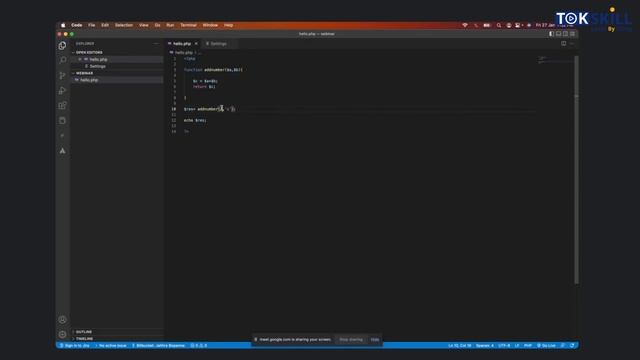Image resolution: width=640 pixels, height=360 pixels.
Task: Open the Explorer view in activity bar
Action: [62, 46]
